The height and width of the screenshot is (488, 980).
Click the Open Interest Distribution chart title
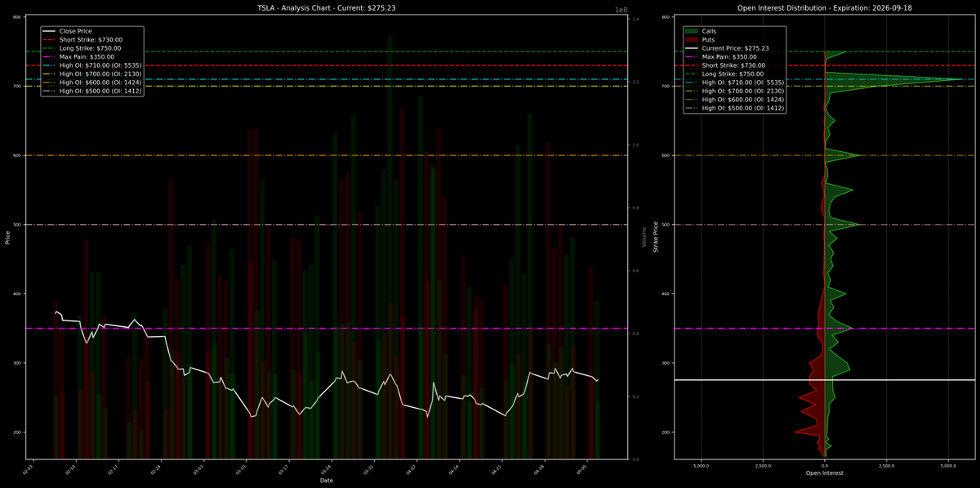coord(823,8)
